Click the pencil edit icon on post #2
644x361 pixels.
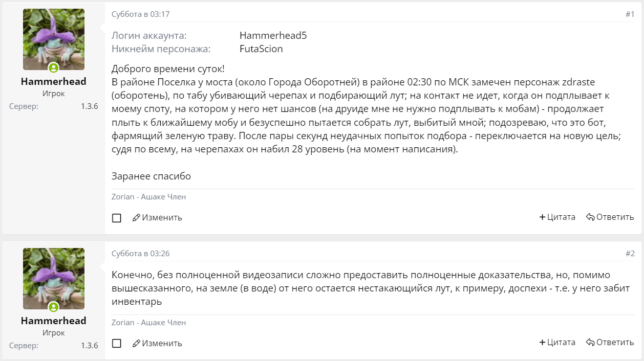click(x=136, y=343)
